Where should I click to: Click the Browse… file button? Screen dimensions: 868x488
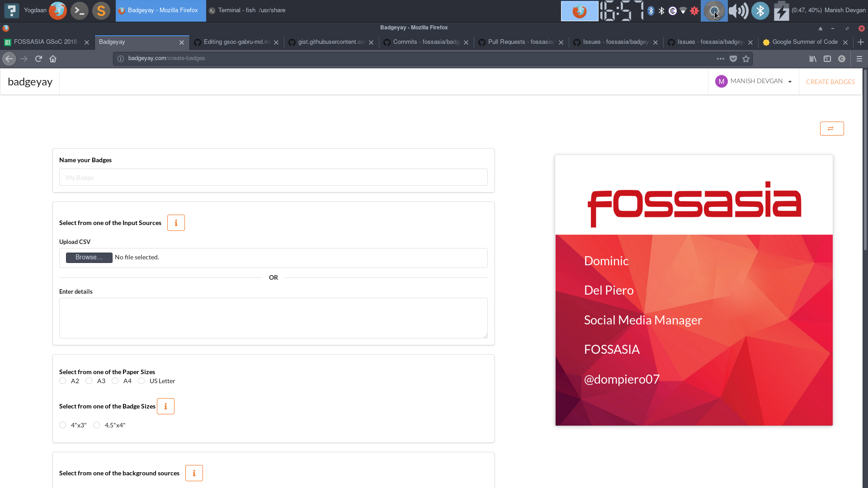[89, 258]
